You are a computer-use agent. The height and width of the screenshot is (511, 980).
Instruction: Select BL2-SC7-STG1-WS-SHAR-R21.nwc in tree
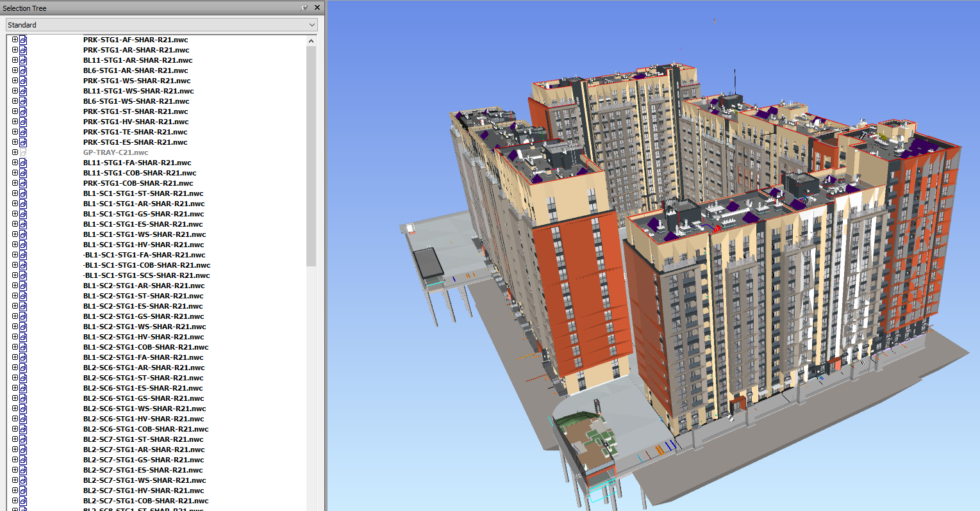[x=144, y=480]
